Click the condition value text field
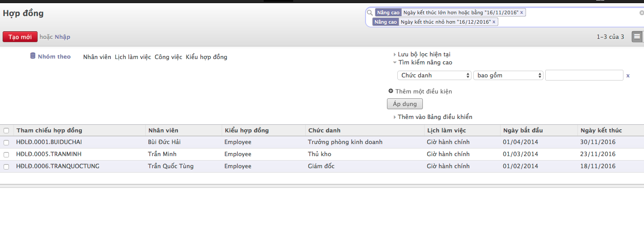The image size is (644, 242). (584, 75)
